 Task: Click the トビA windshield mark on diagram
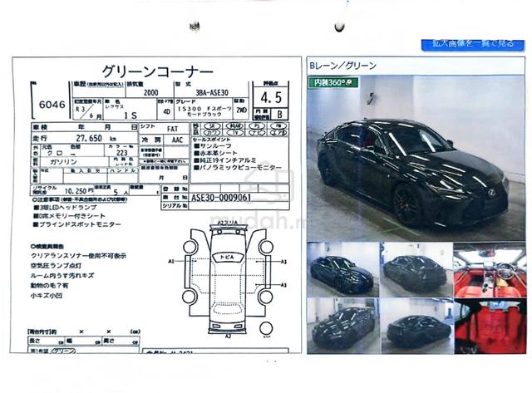tap(227, 258)
